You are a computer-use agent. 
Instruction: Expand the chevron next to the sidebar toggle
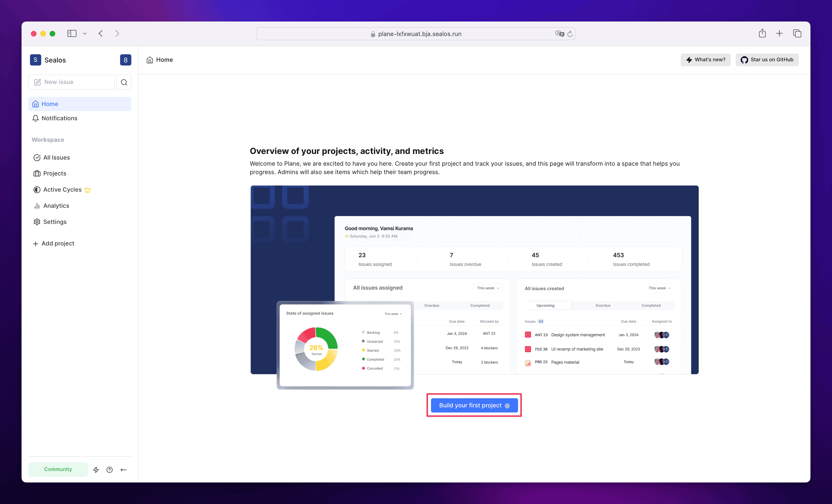[85, 33]
